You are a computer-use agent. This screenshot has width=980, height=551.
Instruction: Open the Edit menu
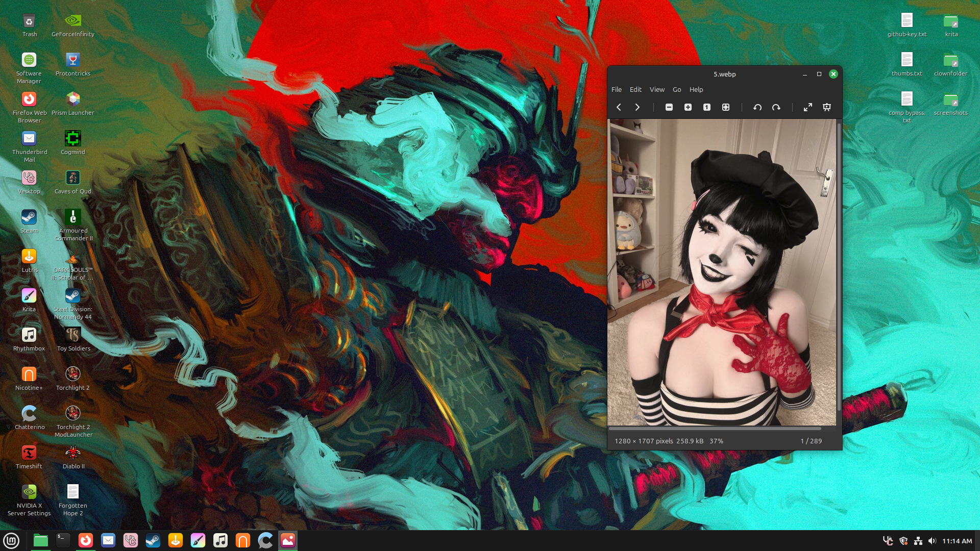pos(635,89)
